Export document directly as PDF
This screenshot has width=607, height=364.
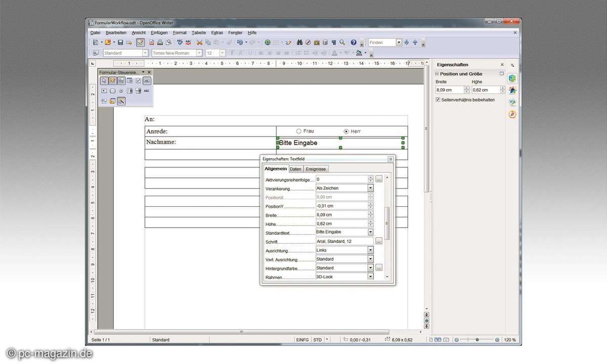[152, 42]
